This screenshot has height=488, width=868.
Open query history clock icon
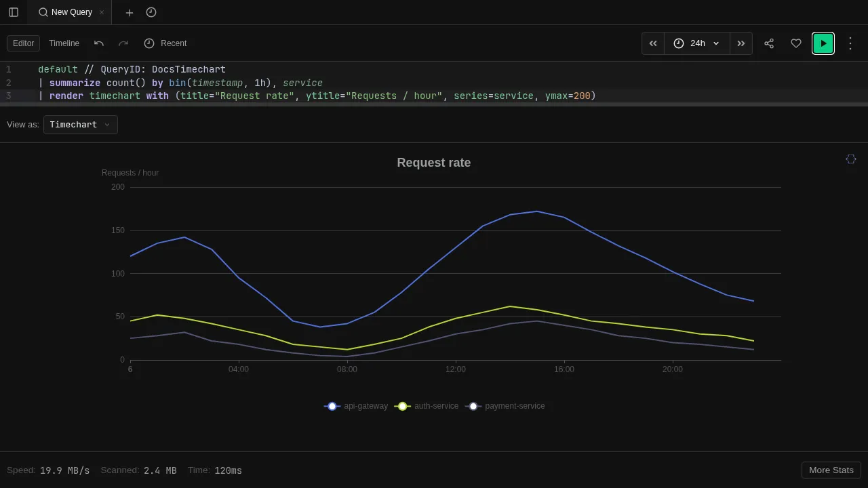151,12
